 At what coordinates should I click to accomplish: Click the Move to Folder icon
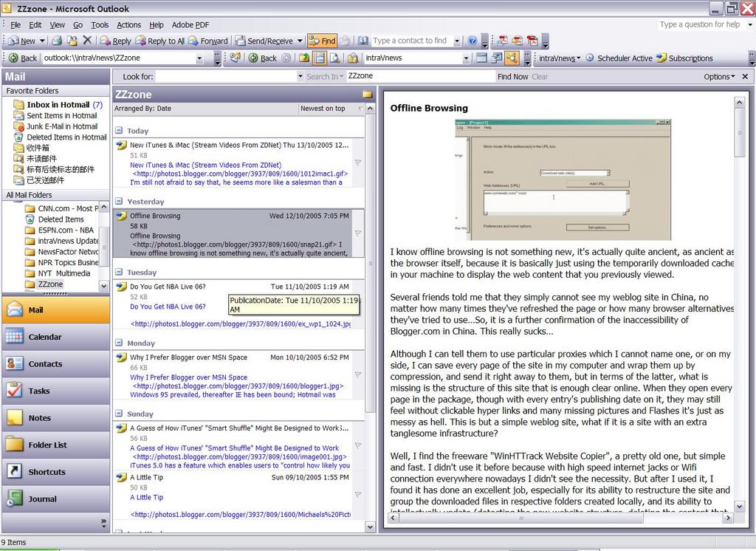tap(72, 41)
